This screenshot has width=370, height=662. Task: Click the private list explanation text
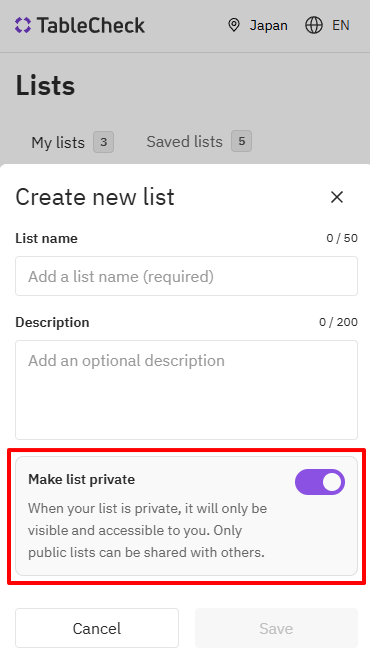(x=147, y=530)
